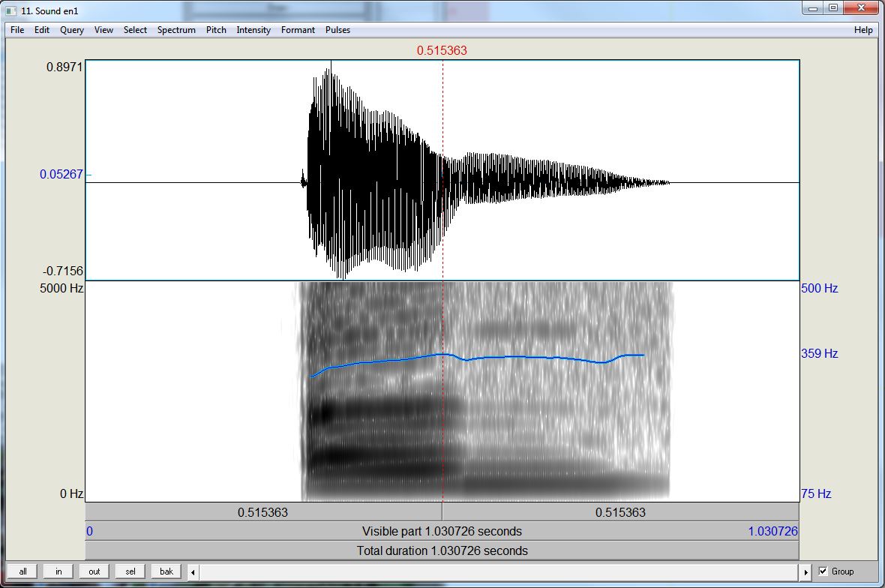This screenshot has width=885, height=588.
Task: Click the 5000 Hz spectrogram label
Action: tap(61, 288)
